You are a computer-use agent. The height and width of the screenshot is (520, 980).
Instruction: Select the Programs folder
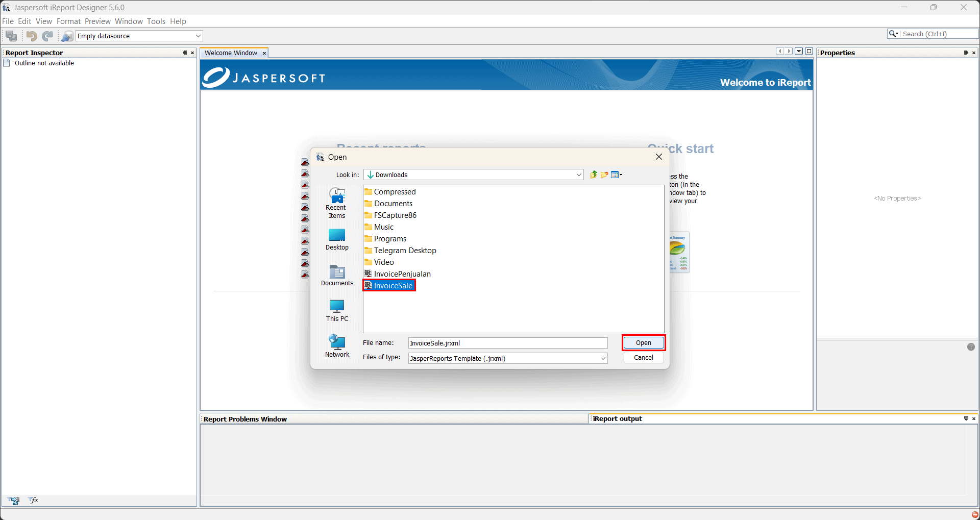tap(386, 239)
